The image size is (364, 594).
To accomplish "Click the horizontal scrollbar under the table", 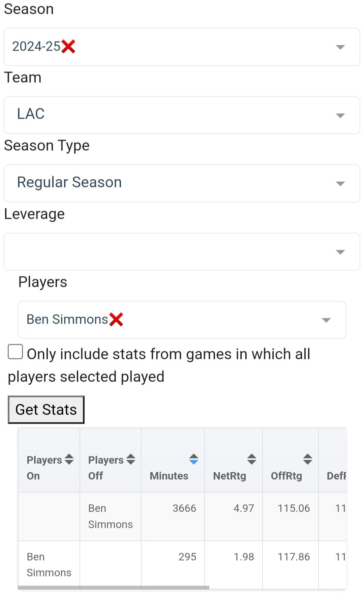I will (x=114, y=587).
